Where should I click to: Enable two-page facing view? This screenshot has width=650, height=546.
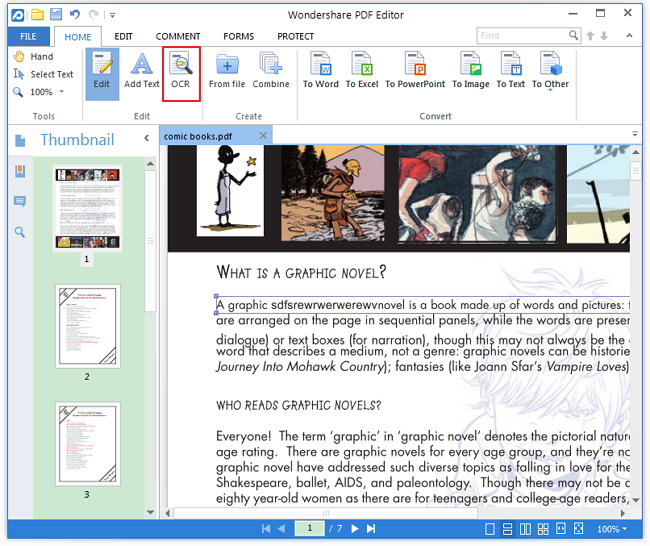[x=525, y=529]
